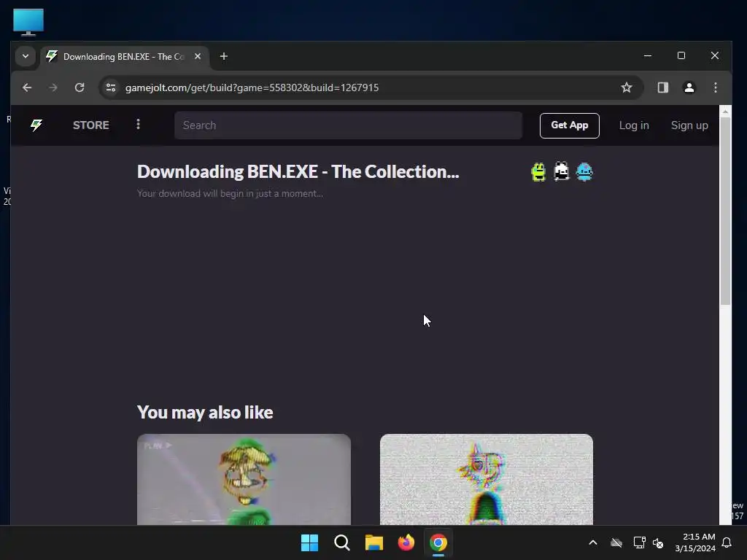
Task: Launch Firefox from the taskbar
Action: (x=406, y=542)
